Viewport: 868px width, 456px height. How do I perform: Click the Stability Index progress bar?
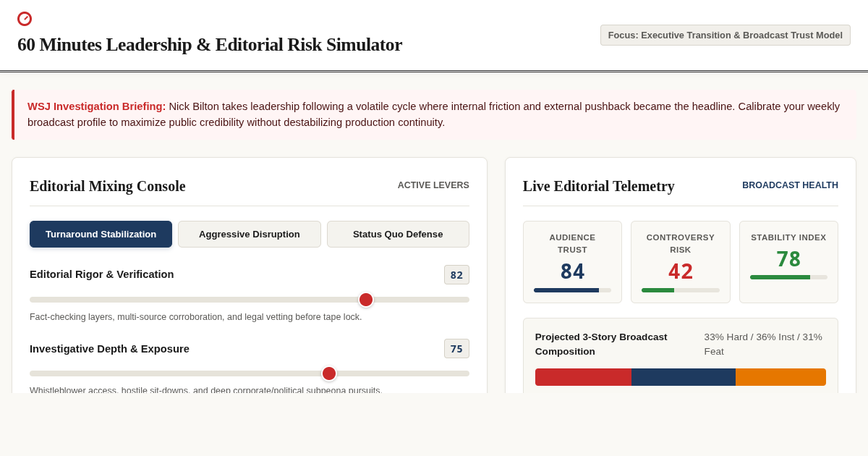788,277
